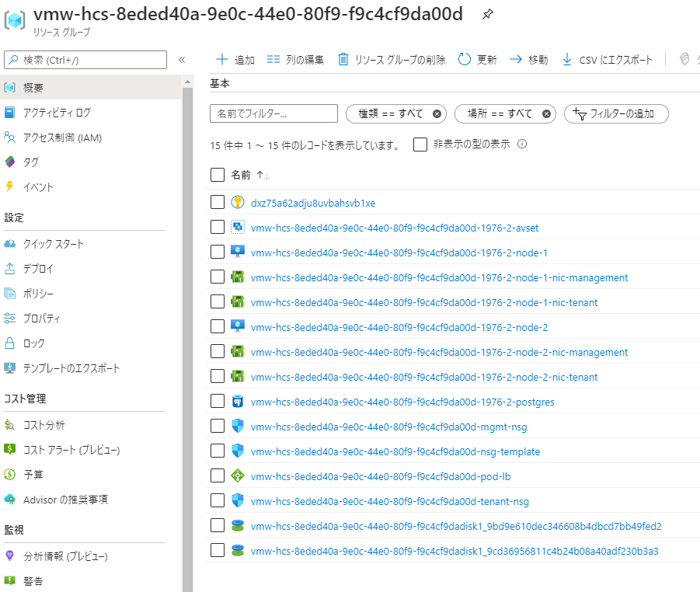Show info tooltip for hidden types

click(522, 144)
